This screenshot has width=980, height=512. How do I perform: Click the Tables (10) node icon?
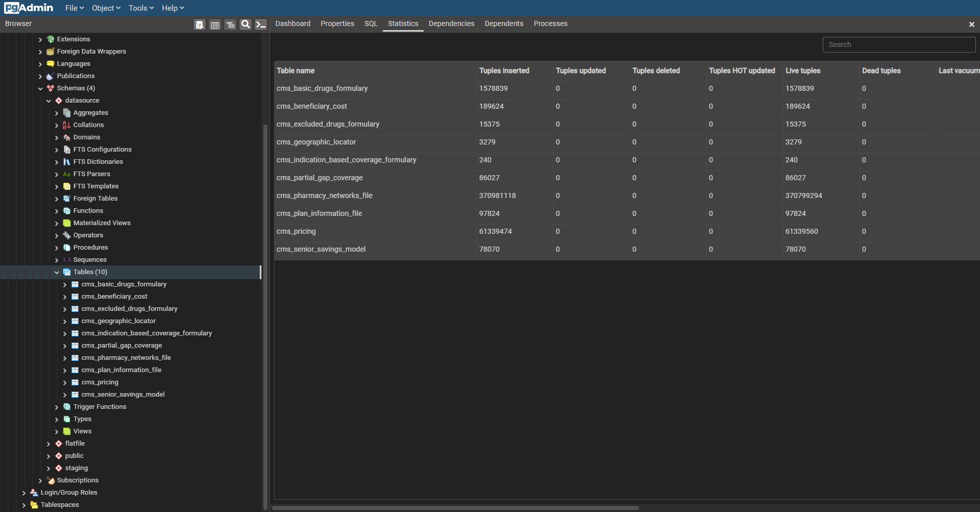(67, 272)
